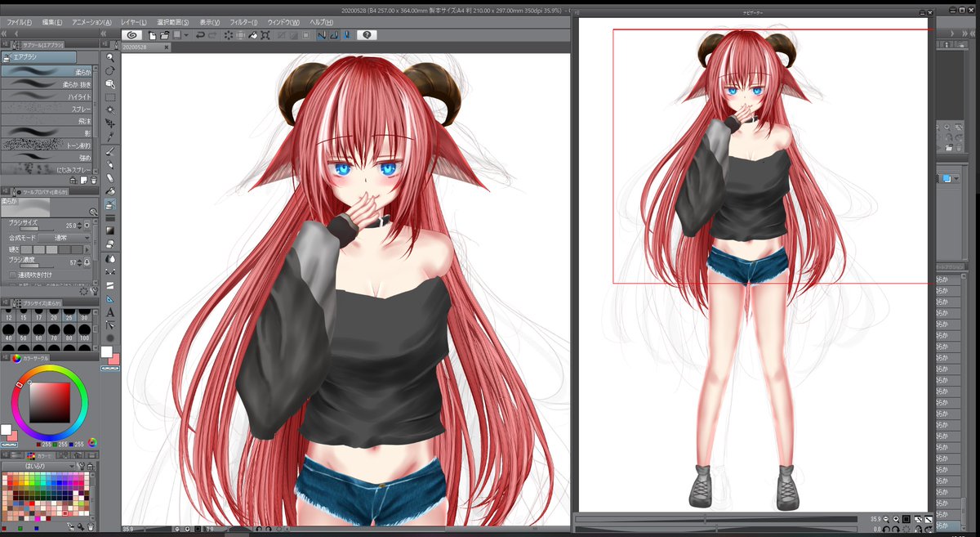This screenshot has width=980, height=537.
Task: Click the Help question-mark icon
Action: [366, 34]
